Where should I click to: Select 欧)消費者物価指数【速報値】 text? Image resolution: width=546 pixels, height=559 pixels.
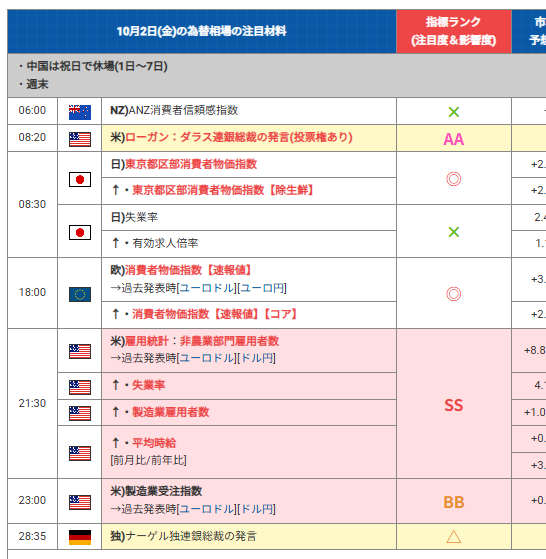[181, 270]
